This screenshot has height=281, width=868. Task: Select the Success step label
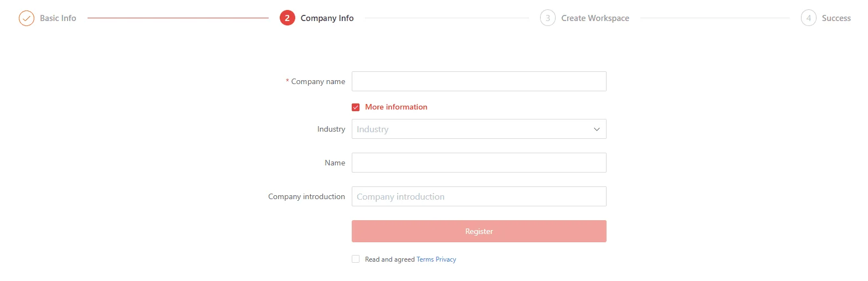coord(836,18)
